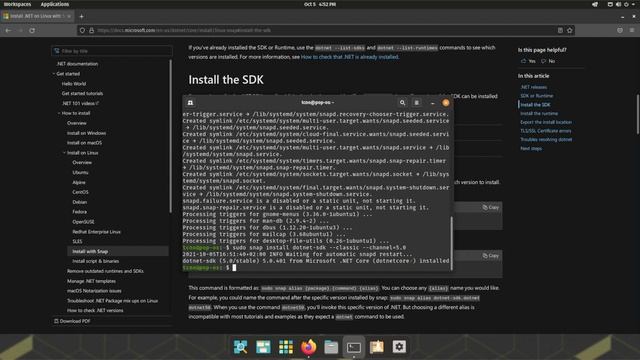
Task: Show the applications grid from the dock
Action: (286, 347)
